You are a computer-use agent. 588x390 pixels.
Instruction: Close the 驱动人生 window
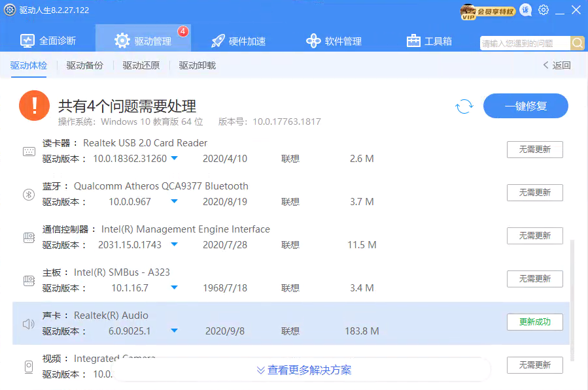click(x=576, y=10)
